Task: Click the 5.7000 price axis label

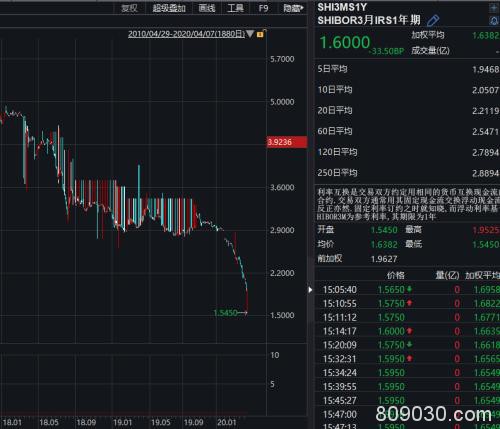Action: (x=282, y=59)
